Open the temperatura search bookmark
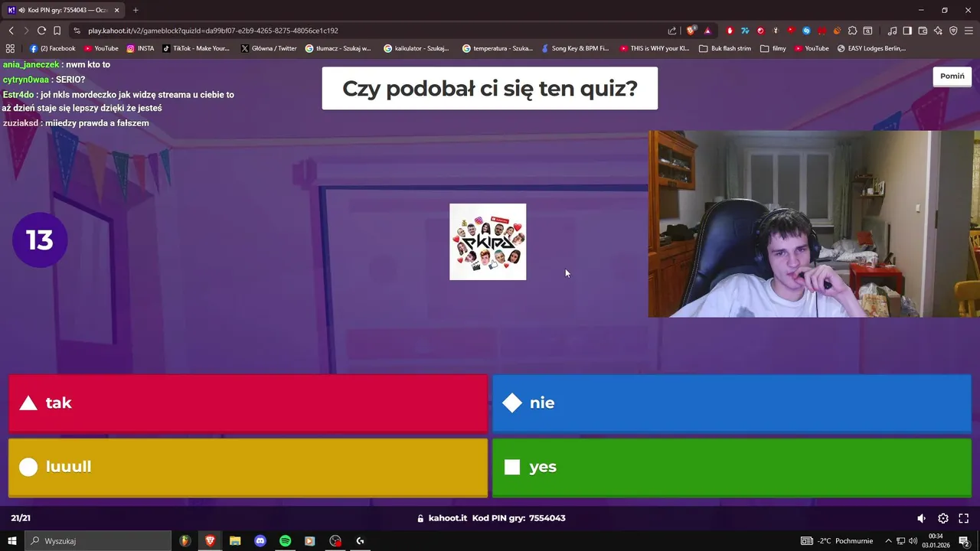The height and width of the screenshot is (551, 980). 498,48
